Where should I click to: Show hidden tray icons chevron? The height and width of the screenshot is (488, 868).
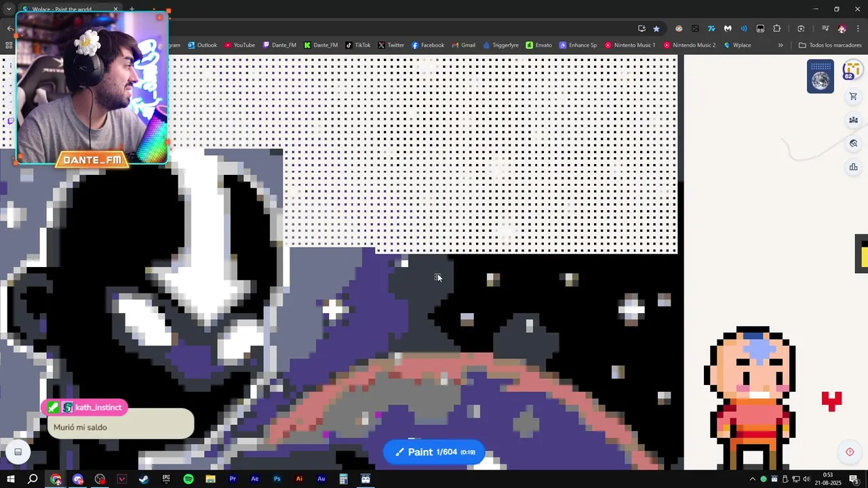coord(752,479)
